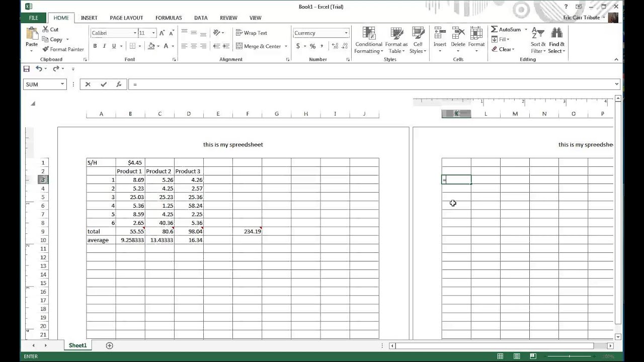Toggle italic formatting
This screenshot has height=362, width=644.
104,46
